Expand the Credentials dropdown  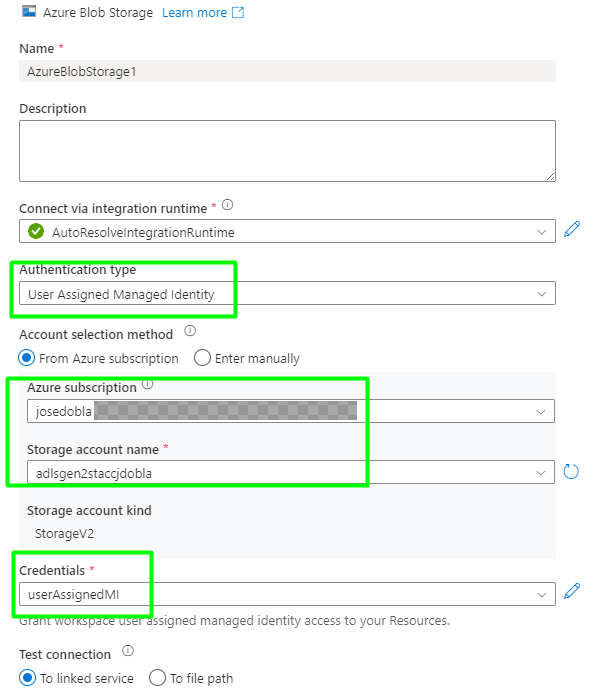click(287, 594)
